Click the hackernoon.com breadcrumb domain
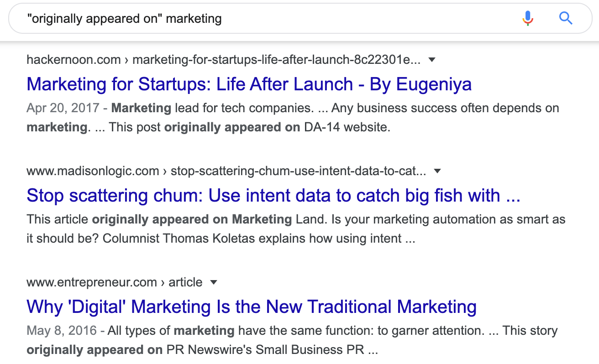The height and width of the screenshot is (364, 599). click(73, 59)
